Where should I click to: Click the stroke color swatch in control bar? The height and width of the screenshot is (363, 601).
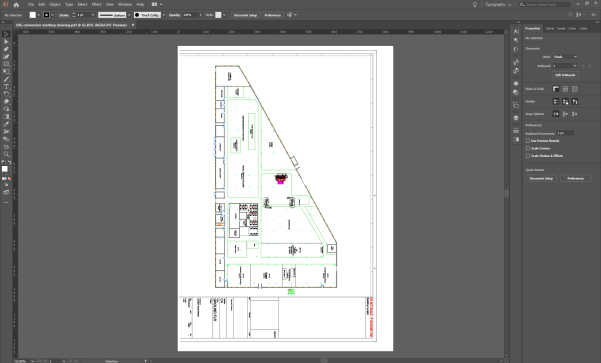coord(46,15)
